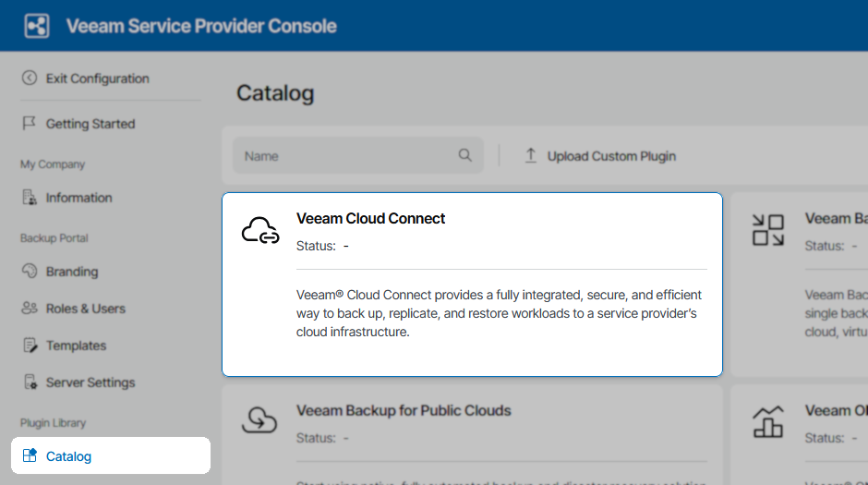868x485 pixels.
Task: Click the chart-and-bars plugin icon
Action: coord(767,421)
